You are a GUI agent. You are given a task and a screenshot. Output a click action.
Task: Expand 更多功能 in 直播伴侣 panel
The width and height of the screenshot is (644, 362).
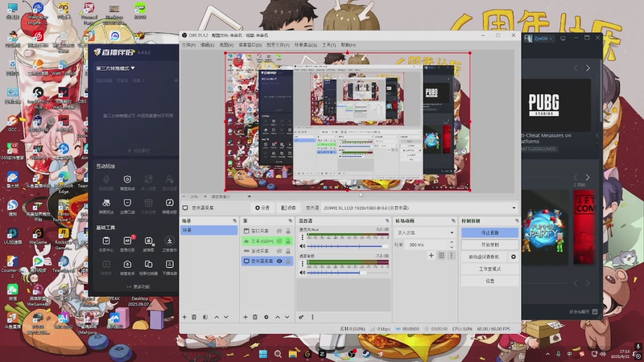[138, 286]
